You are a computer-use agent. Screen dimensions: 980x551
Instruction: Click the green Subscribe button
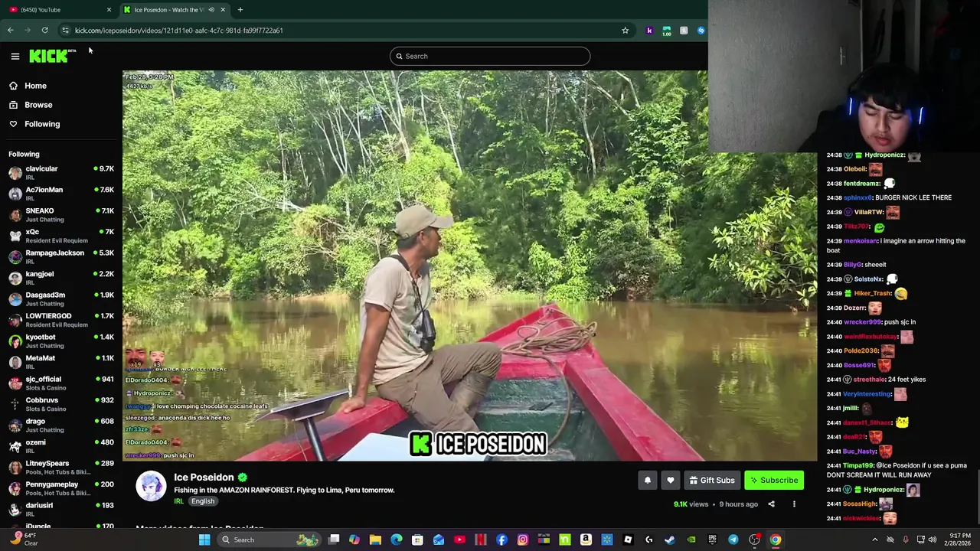point(774,481)
